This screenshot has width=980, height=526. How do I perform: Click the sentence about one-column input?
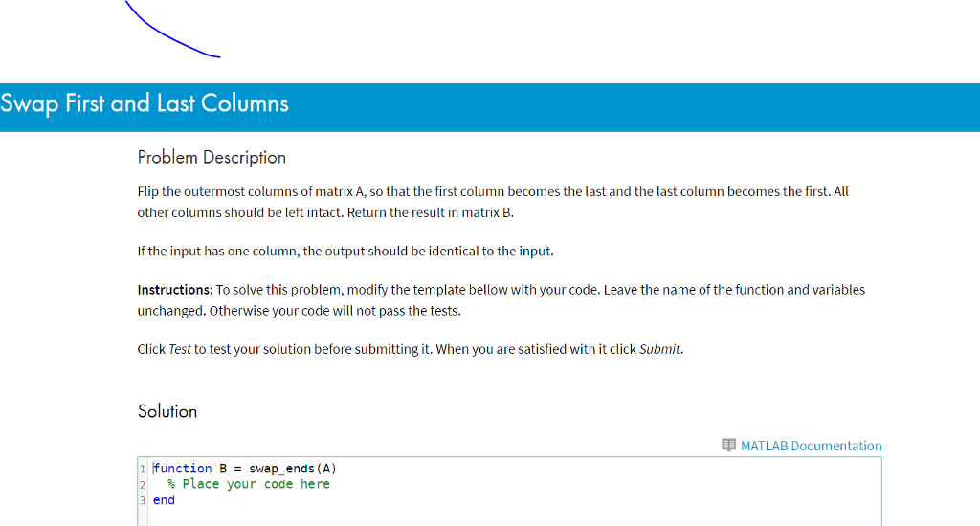(345, 252)
